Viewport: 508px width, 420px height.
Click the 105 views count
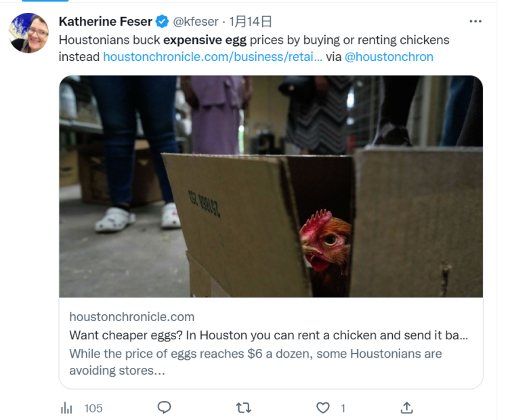[93, 408]
